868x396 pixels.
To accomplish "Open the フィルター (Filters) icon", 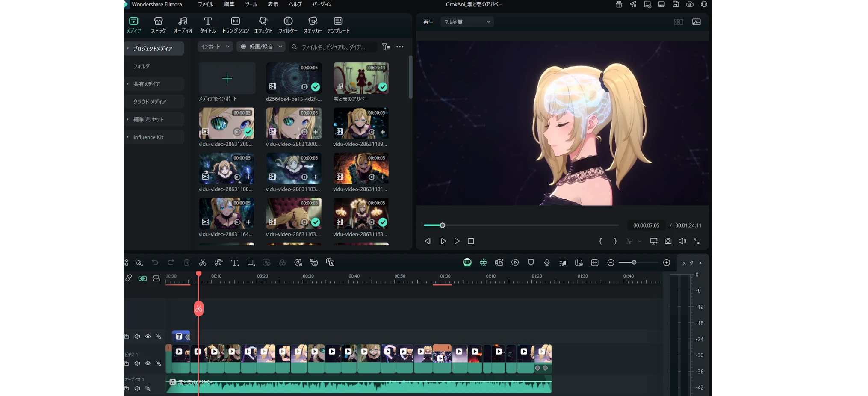I will click(x=288, y=25).
